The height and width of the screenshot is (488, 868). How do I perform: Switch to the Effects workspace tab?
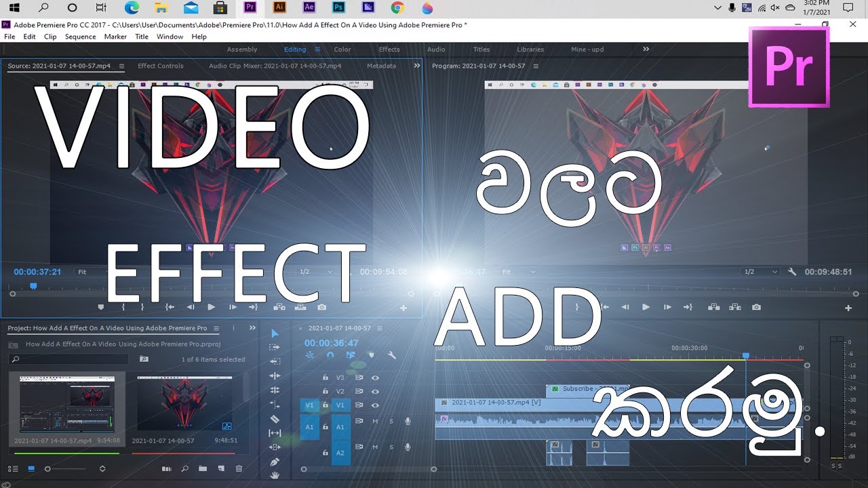pyautogui.click(x=389, y=49)
